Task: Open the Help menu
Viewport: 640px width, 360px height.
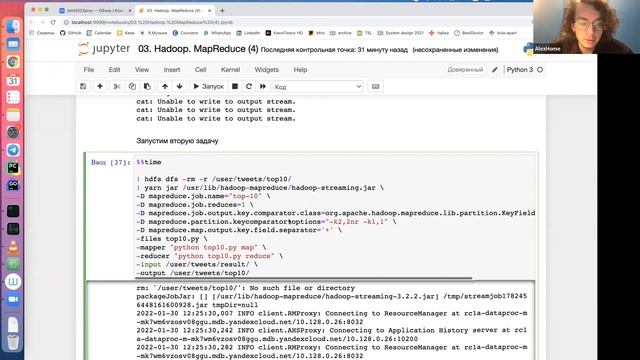Action: click(x=300, y=70)
